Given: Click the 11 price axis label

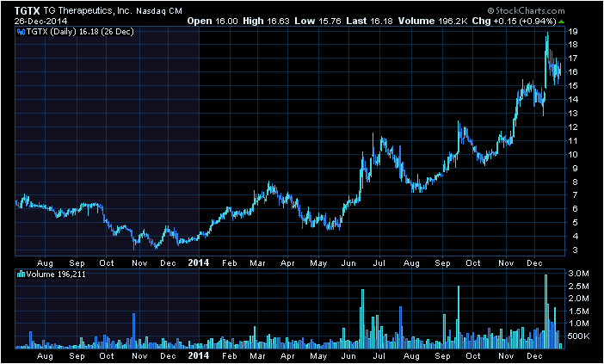Looking at the screenshot, I should click(573, 140).
